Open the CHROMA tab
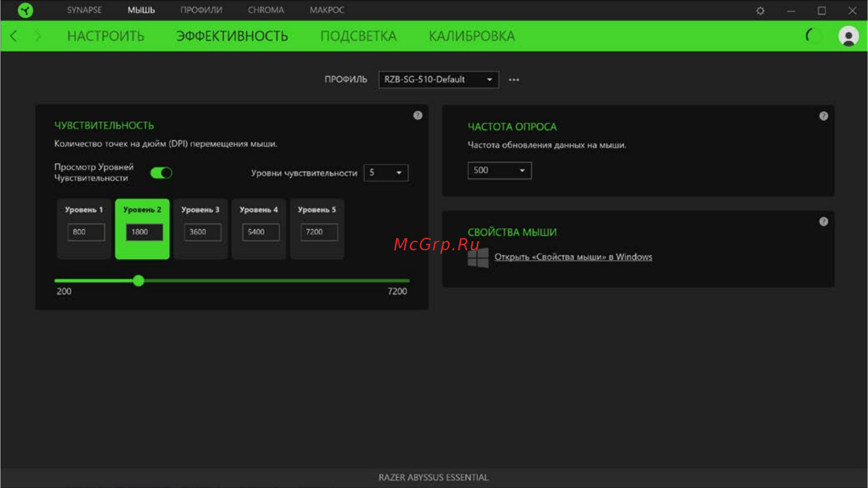The width and height of the screenshot is (868, 488). 266,10
